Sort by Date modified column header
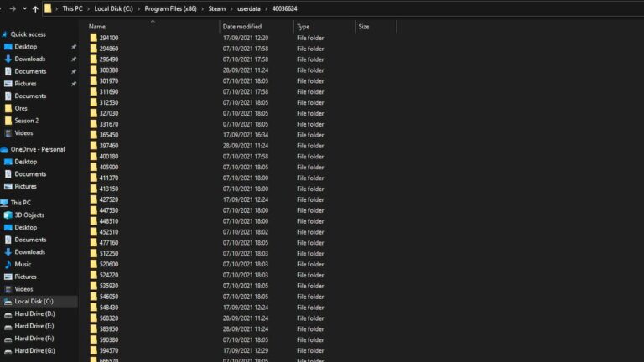The image size is (644, 362). coord(241,27)
